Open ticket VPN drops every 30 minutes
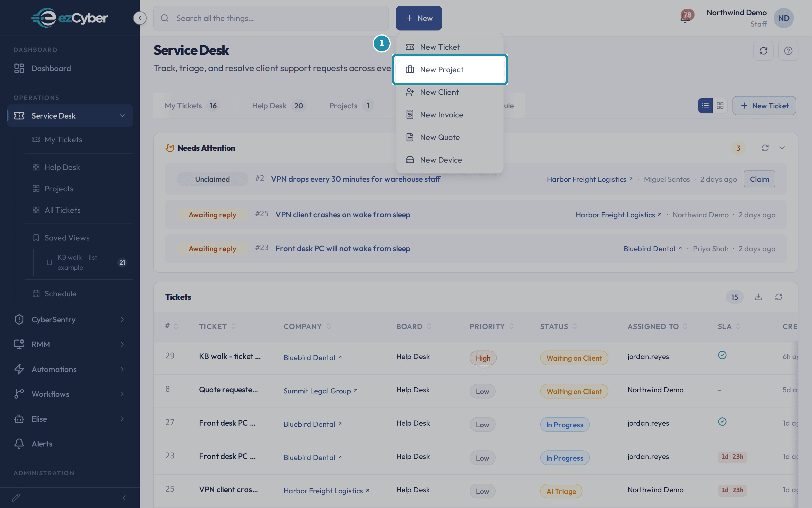Image resolution: width=812 pixels, height=508 pixels. pos(355,179)
